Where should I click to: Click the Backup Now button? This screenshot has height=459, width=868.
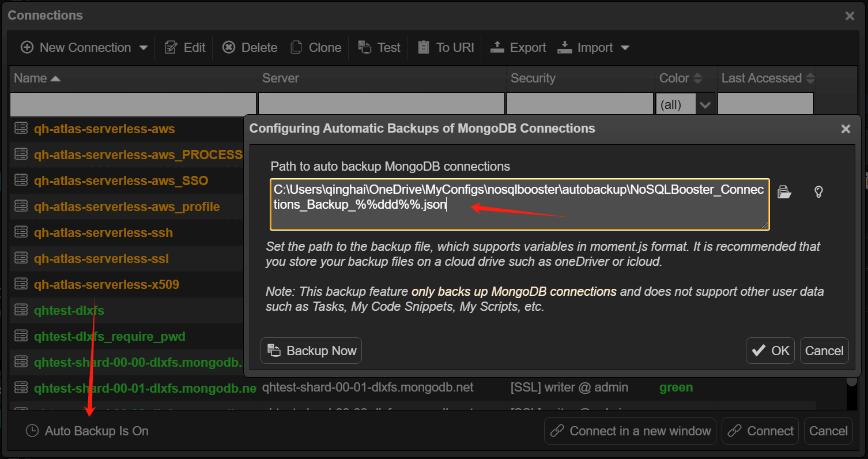coord(311,351)
